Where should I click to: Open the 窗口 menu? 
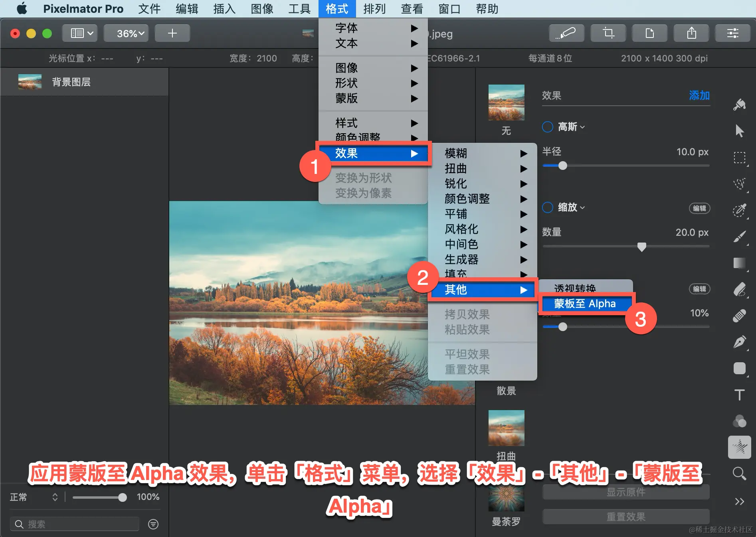(x=449, y=9)
